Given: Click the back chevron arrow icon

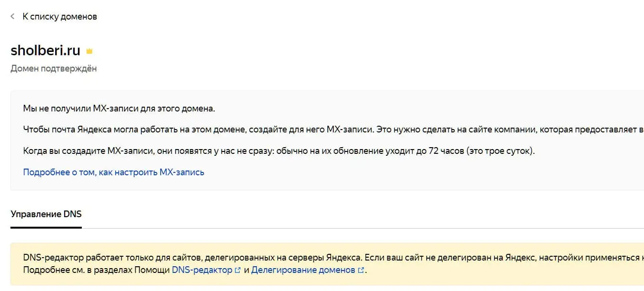Looking at the screenshot, I should click(12, 17).
